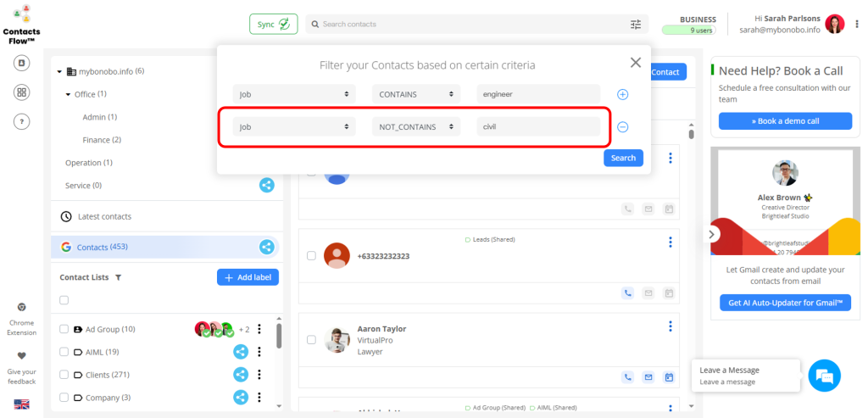Screen dimensions: 868x418
Task: Click the civil filter value input field
Action: pos(538,127)
